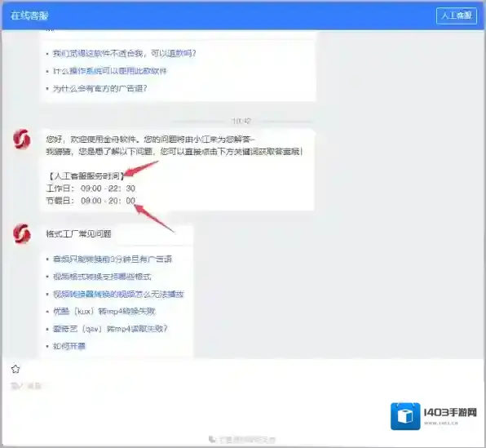This screenshot has height=448, width=486.
Task: Open 爱奇艺（qsv）转mp4读取失败 link
Action: coord(110,329)
